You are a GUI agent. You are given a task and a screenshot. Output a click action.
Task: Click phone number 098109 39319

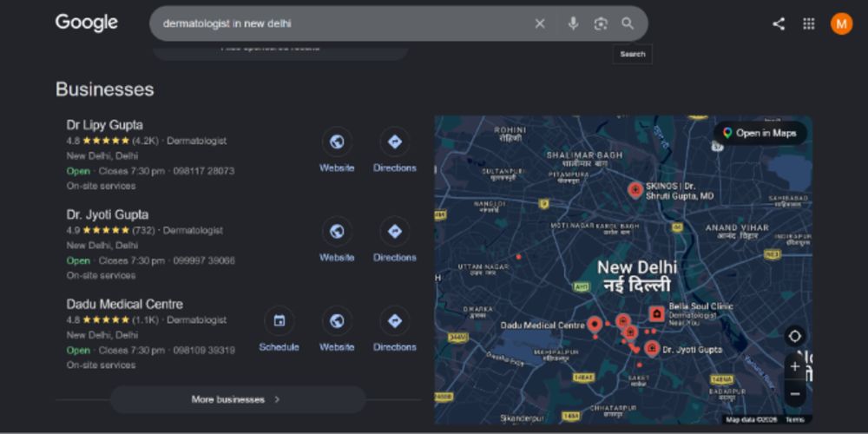pos(204,351)
